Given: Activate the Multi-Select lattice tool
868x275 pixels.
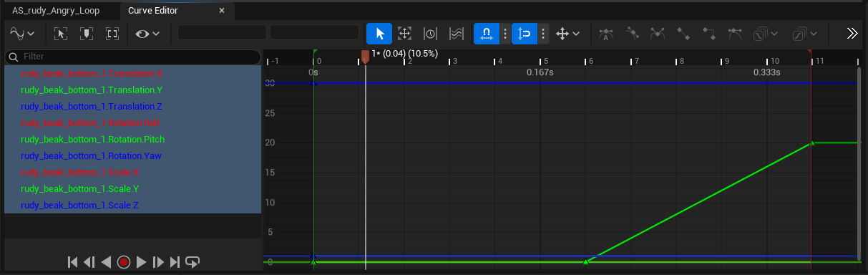Looking at the screenshot, I should pyautogui.click(x=456, y=33).
